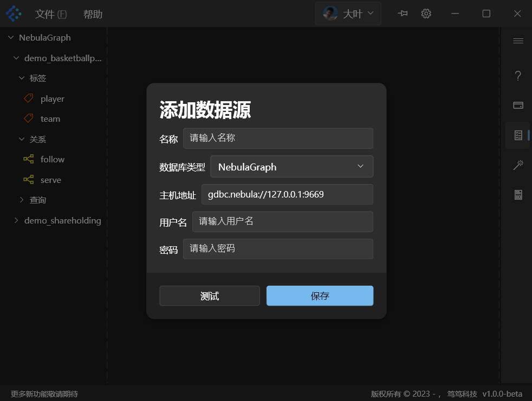Viewport: 532px width, 401px height.
Task: Select the serve edge item
Action: [x=51, y=180]
